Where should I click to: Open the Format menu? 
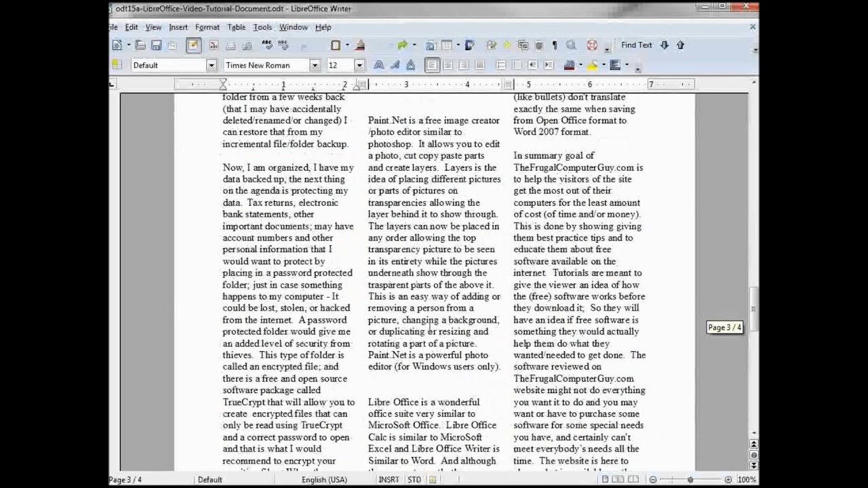(208, 27)
